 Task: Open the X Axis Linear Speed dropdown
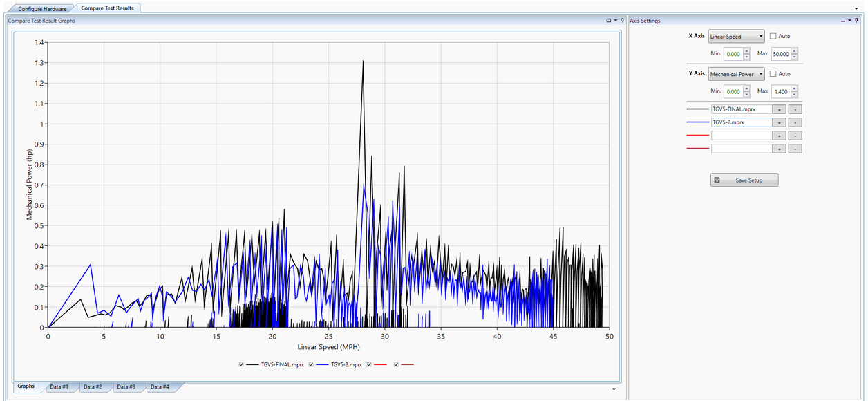[x=736, y=37]
